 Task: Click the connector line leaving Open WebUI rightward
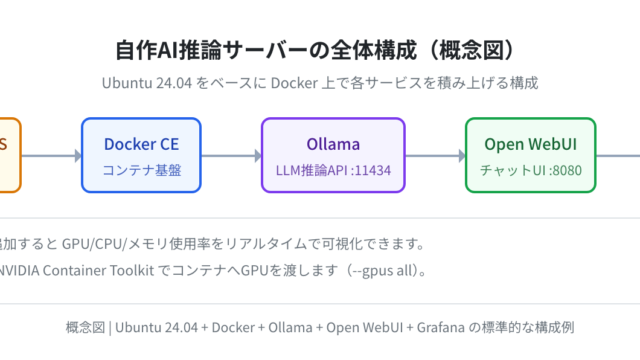618,156
